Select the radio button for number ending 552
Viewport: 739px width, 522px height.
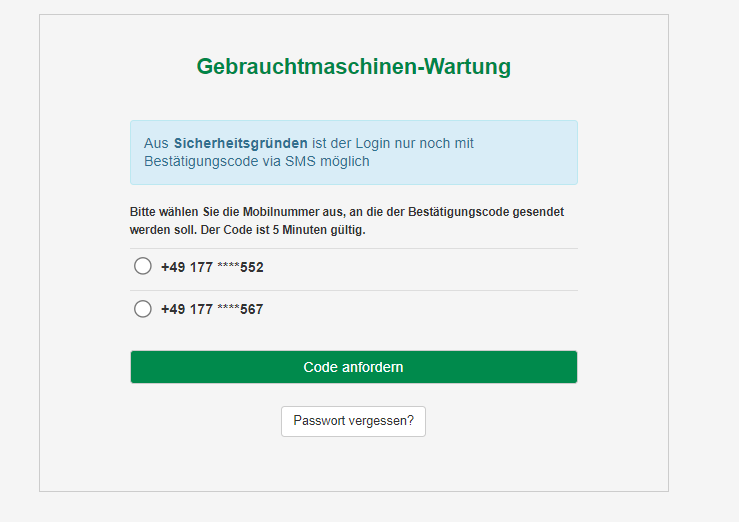(x=143, y=266)
